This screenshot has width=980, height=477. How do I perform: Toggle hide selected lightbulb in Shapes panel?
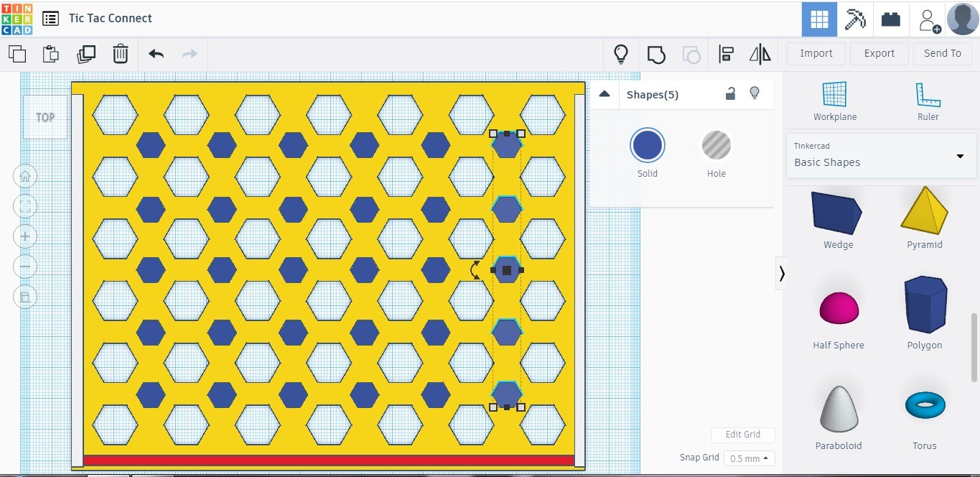pos(755,93)
